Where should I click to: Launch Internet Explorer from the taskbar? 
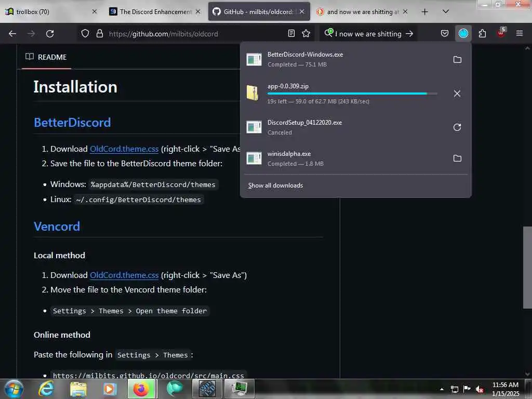tap(46, 389)
